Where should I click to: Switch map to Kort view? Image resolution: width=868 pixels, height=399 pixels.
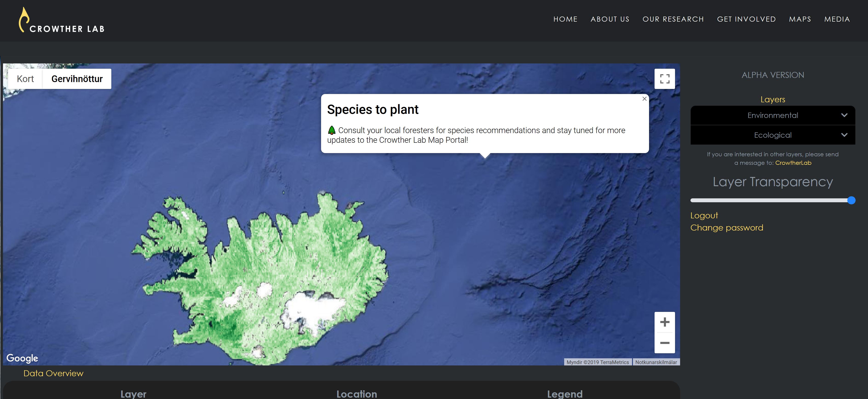25,79
